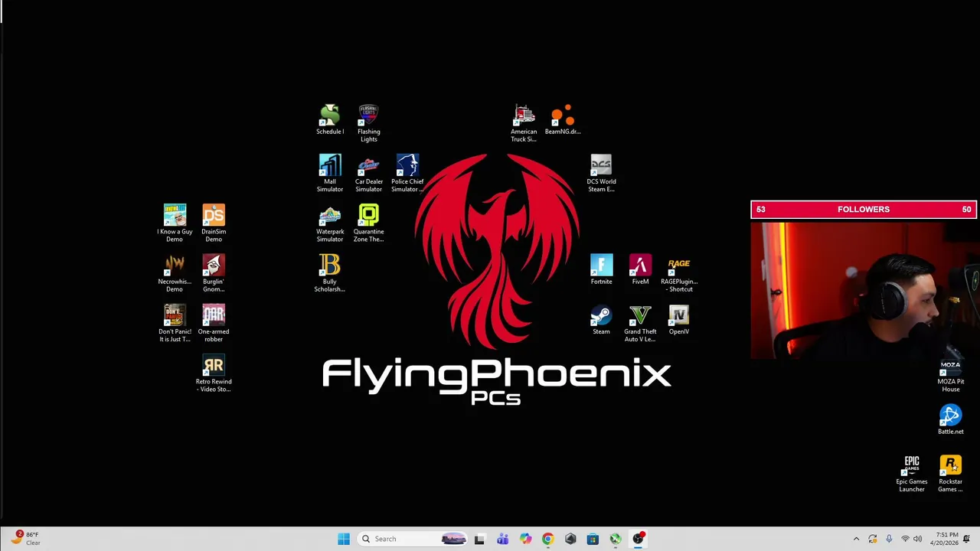The height and width of the screenshot is (551, 980).
Task: Select the Retro Rewind Video Store icon
Action: tap(214, 373)
